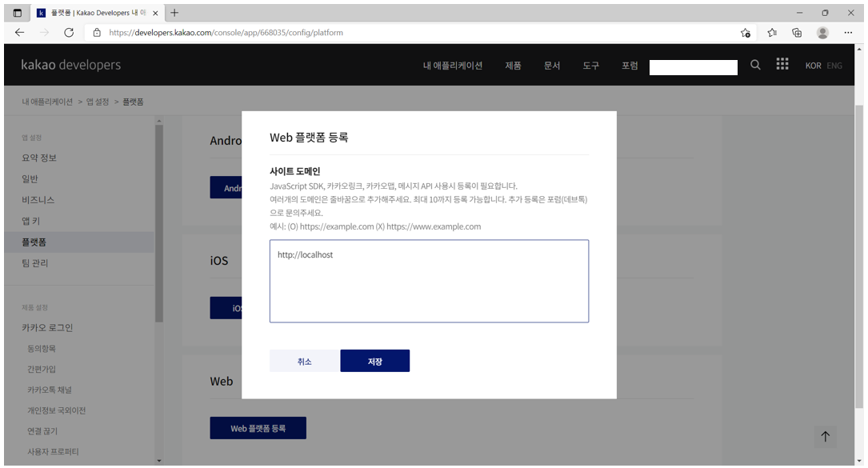The height and width of the screenshot is (468, 868).
Task: Open the Kakao services grid icon
Action: point(782,64)
